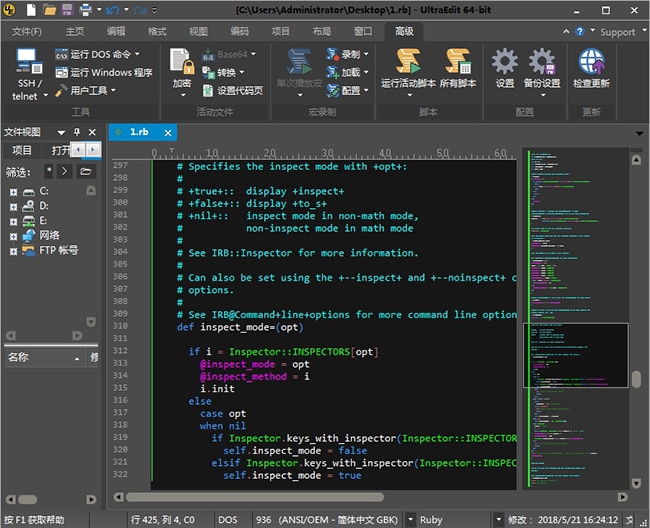Click the Run DOS Command icon

pos(62,55)
